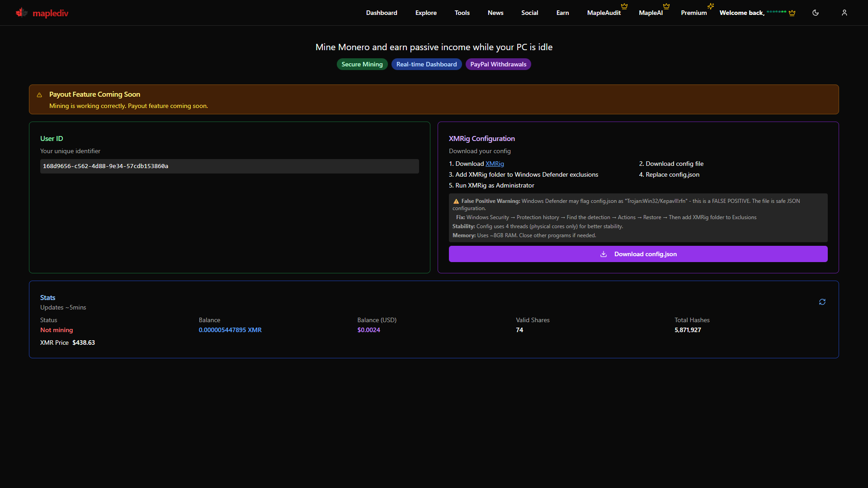Go to the Earn page
868x488 pixels.
[x=562, y=13]
